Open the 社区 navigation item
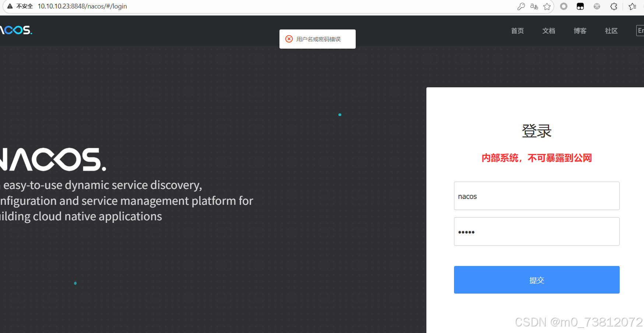Screen dimensions: 644x333 click(611, 31)
